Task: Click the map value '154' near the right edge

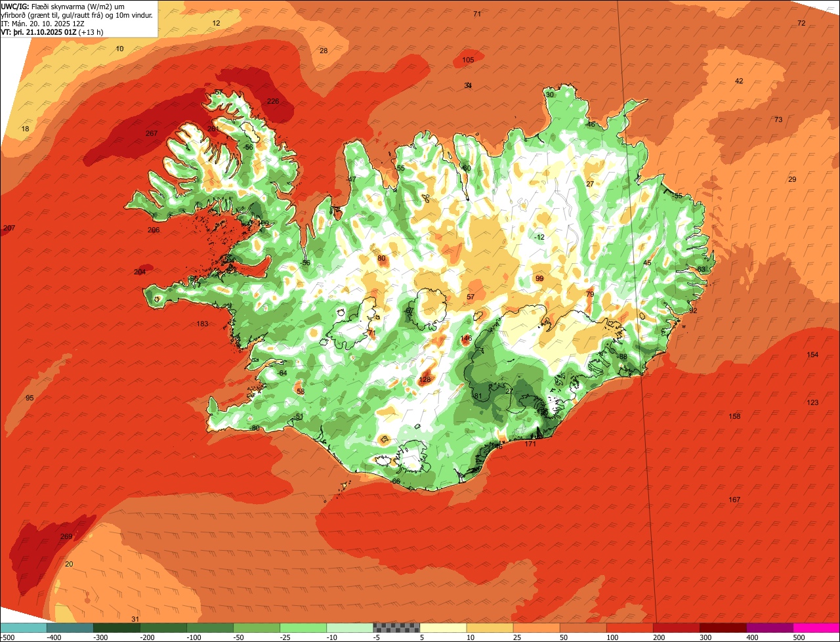Action: [813, 354]
